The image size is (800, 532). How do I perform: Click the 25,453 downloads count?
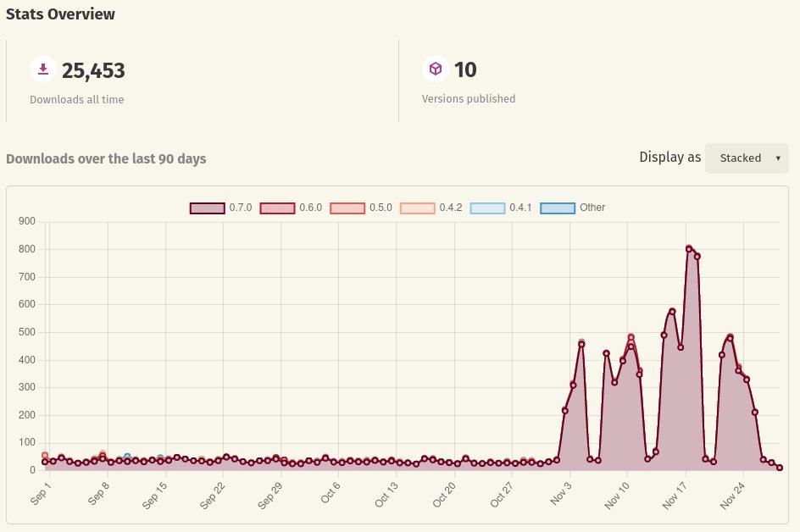click(x=93, y=71)
